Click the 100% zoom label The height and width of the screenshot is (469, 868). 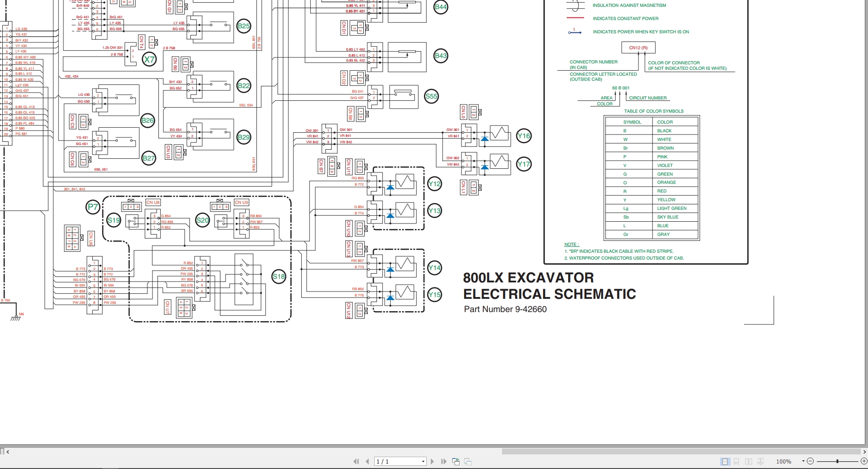(x=784, y=461)
